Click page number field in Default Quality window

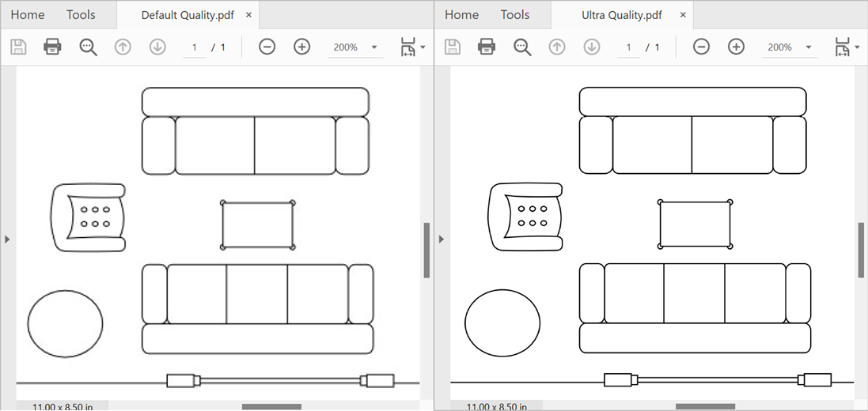click(195, 47)
